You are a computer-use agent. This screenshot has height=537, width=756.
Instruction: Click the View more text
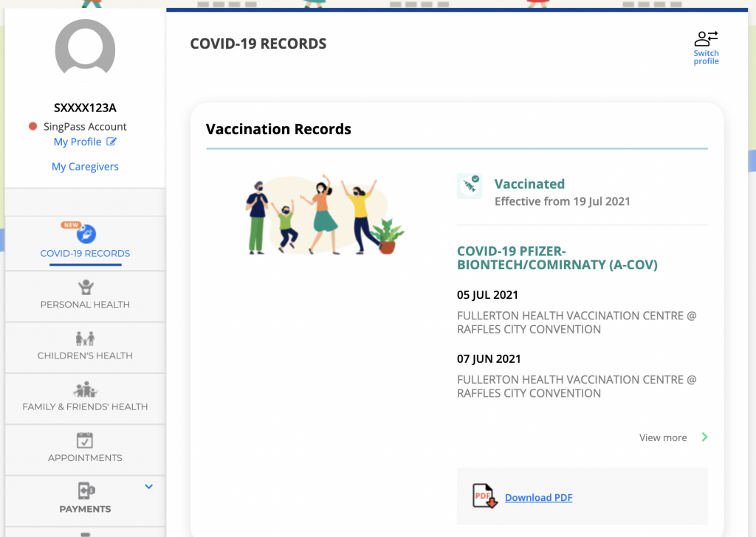coord(662,437)
